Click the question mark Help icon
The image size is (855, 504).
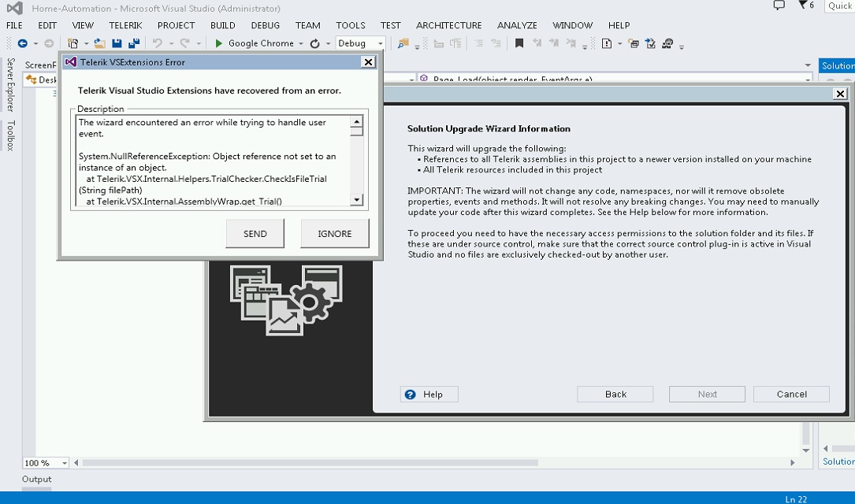pyautogui.click(x=411, y=395)
